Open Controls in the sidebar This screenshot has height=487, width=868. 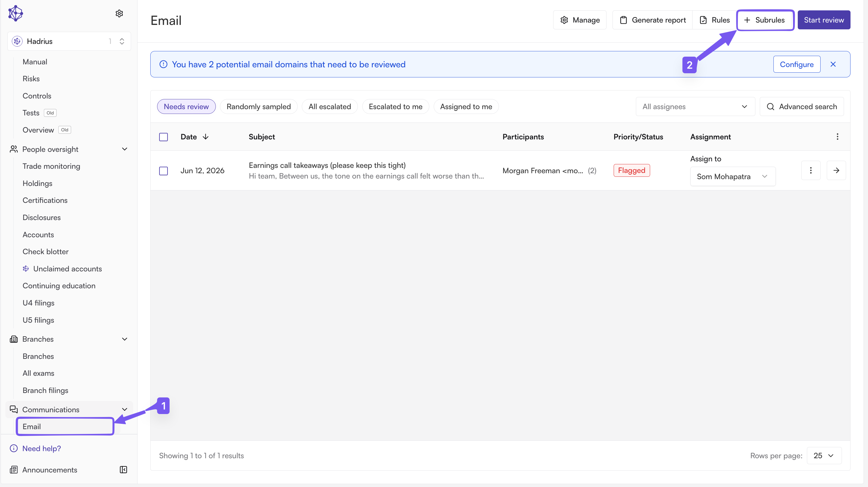click(x=37, y=96)
